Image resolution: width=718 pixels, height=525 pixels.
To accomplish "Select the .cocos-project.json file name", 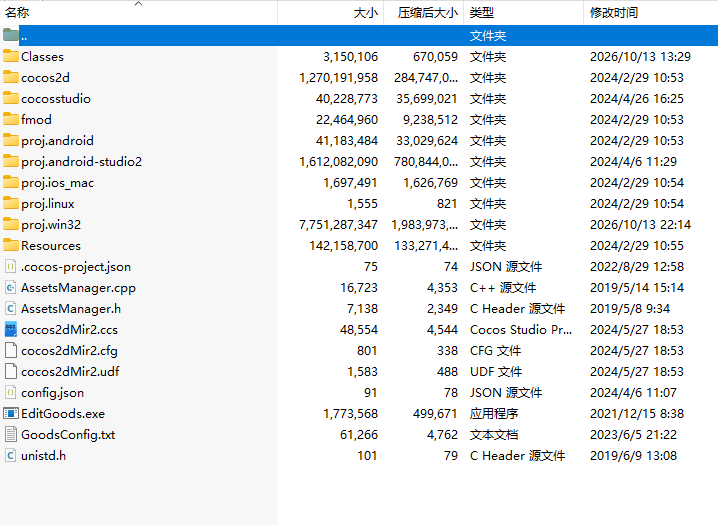I will tap(76, 267).
